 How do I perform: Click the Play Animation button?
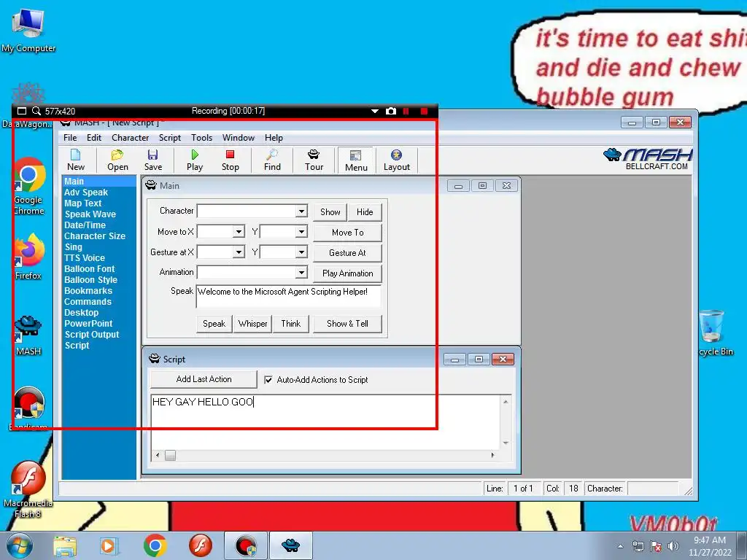pyautogui.click(x=347, y=273)
